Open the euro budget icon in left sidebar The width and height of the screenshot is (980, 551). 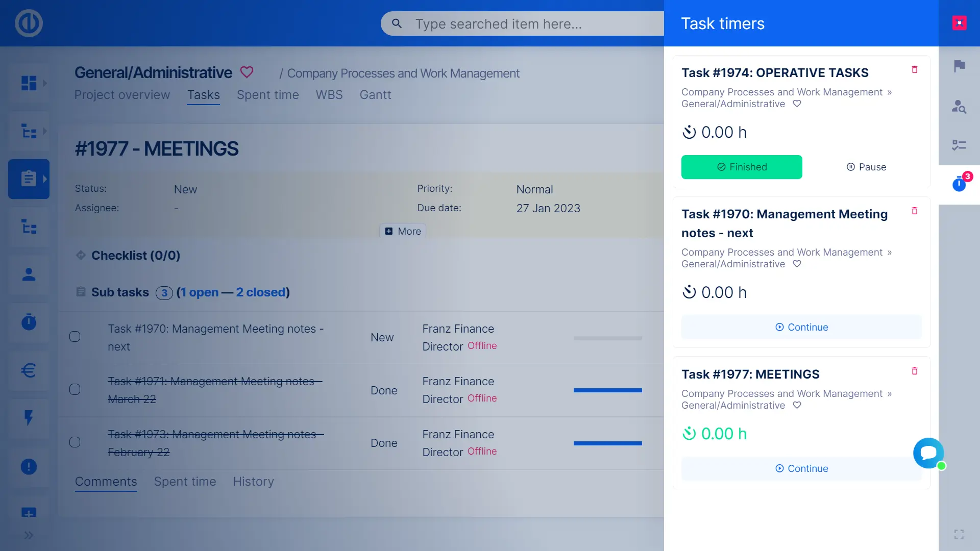click(29, 370)
